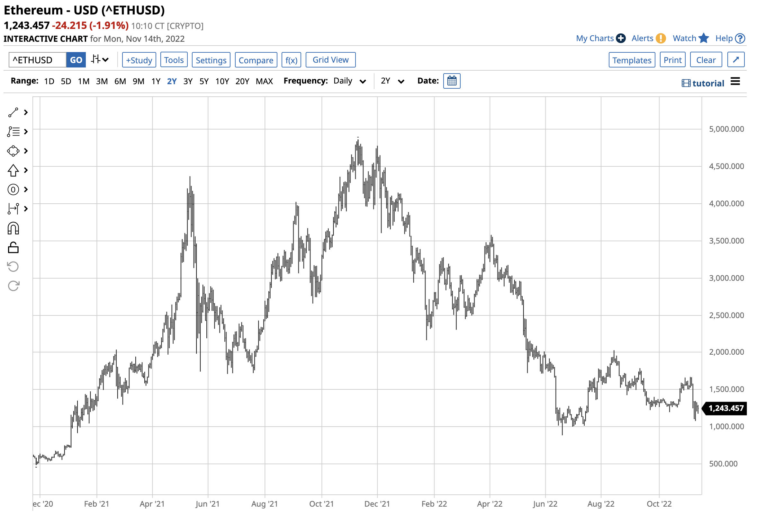Open the bar type dropdown
The height and width of the screenshot is (532, 774).
[100, 60]
